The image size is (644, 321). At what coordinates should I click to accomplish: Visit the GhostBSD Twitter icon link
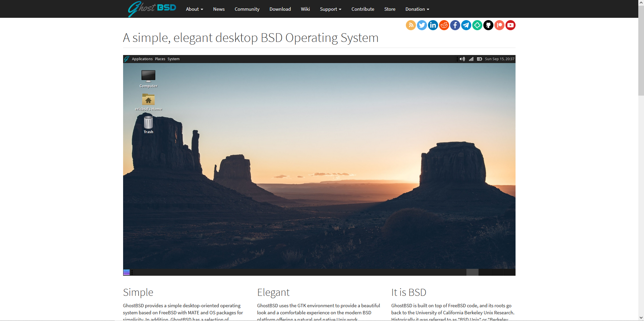[422, 25]
